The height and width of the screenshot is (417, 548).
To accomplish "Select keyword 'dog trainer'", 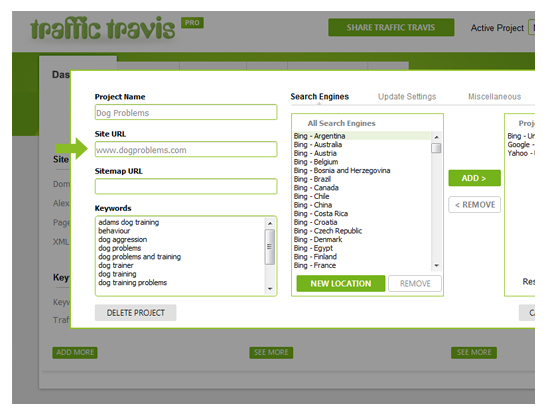I will [116, 265].
